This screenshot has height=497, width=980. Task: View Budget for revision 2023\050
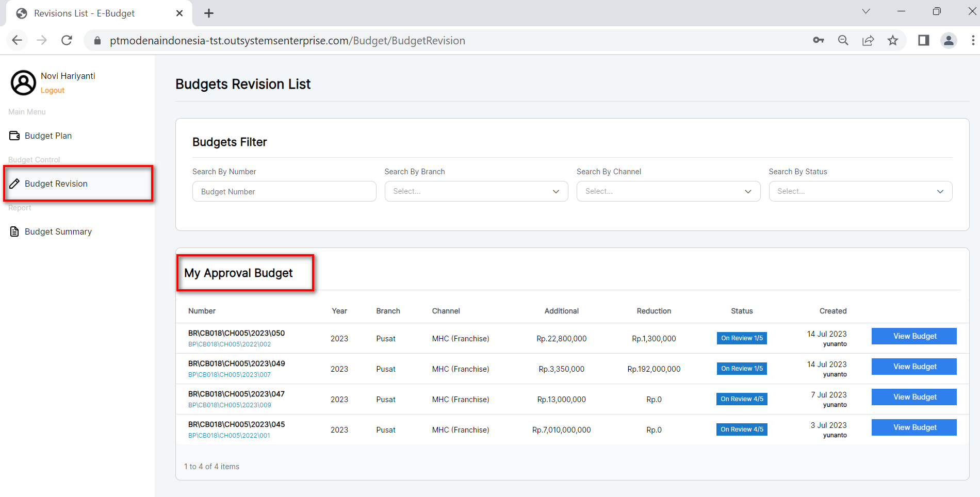[914, 336]
